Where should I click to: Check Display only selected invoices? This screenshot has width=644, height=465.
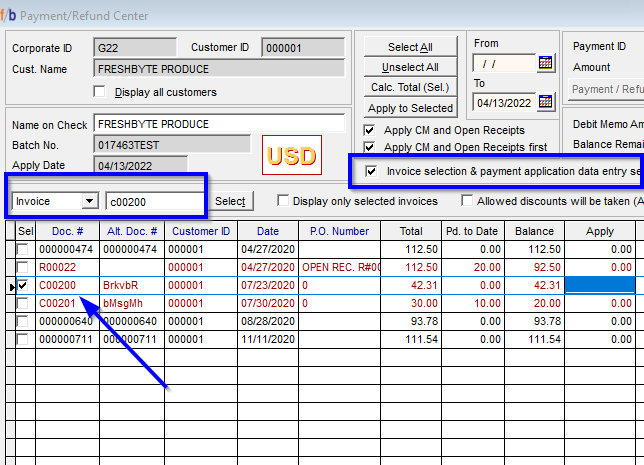point(284,201)
